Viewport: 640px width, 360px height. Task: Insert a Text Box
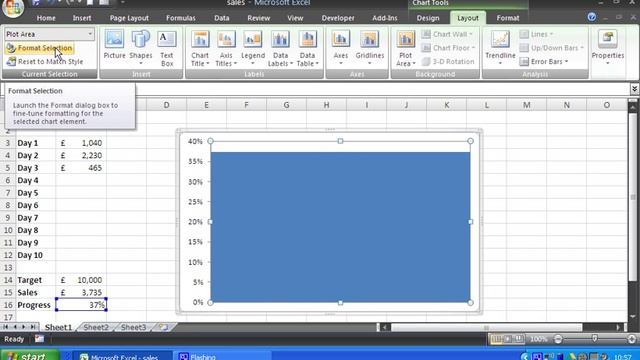[x=167, y=48]
